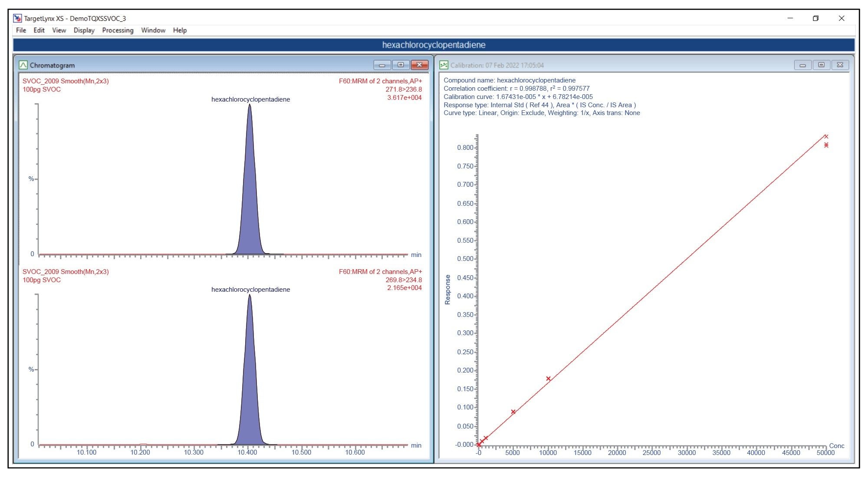Click the Chromatogram window icon

tap(23, 65)
